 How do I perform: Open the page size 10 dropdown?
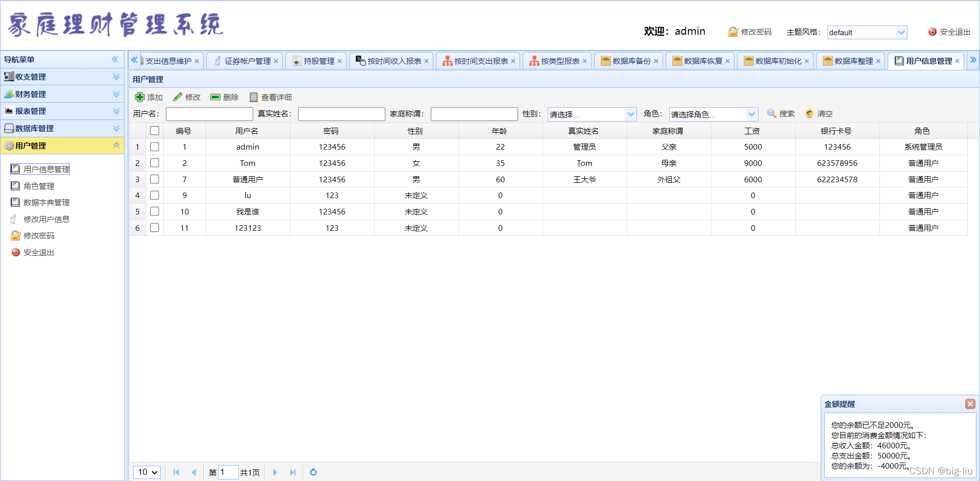[x=147, y=472]
